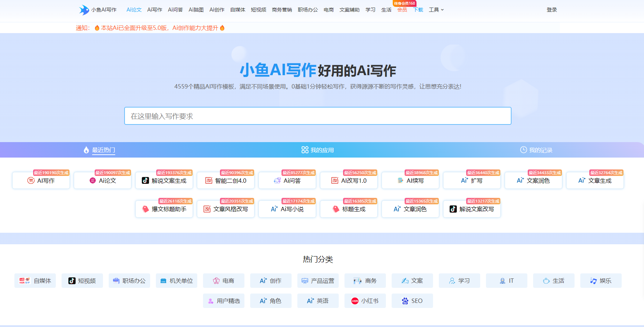Click the 下载 link in navigation
The width and height of the screenshot is (644, 327).
pos(418,10)
